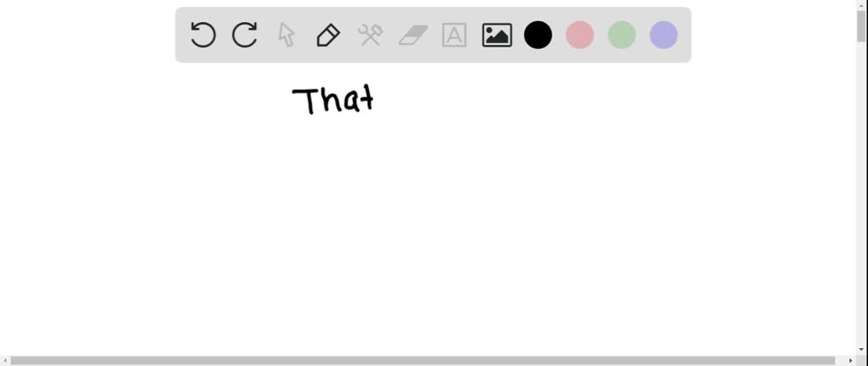
Task: Click the horizontal scrollbar thumb
Action: tap(422, 361)
